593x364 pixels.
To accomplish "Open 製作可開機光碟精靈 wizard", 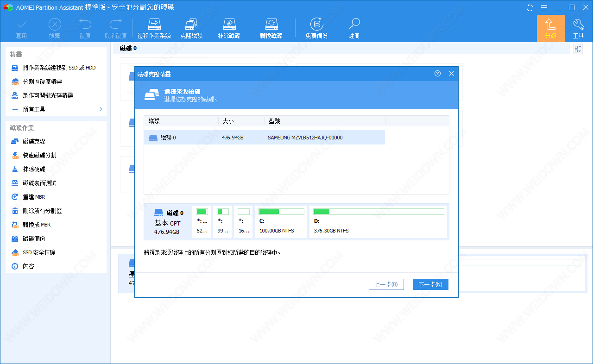I will 42,95.
